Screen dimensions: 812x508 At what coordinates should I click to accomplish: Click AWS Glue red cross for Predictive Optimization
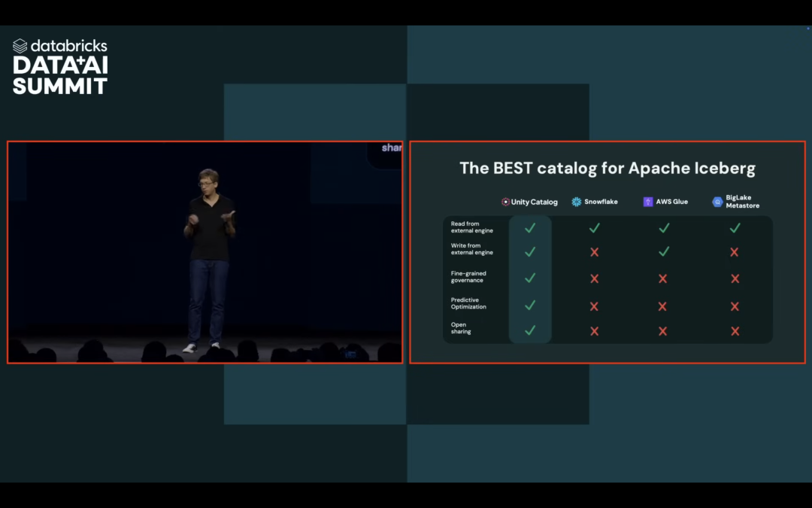click(662, 306)
